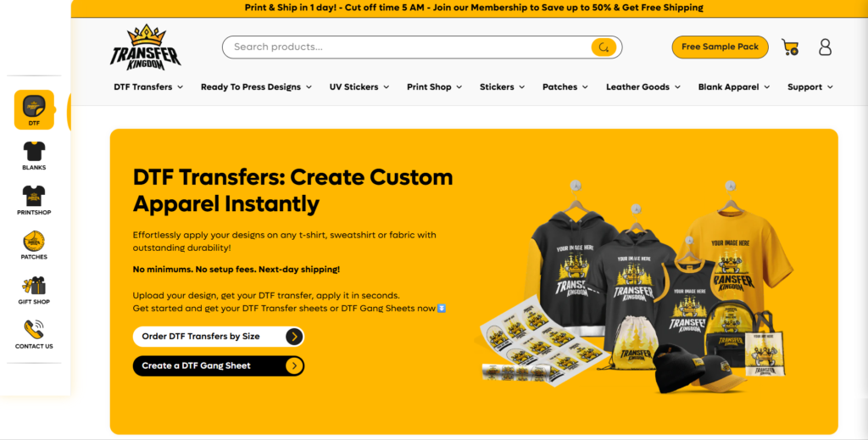This screenshot has height=440, width=868.
Task: Expand the DTF Transfers dropdown
Action: pyautogui.click(x=148, y=86)
